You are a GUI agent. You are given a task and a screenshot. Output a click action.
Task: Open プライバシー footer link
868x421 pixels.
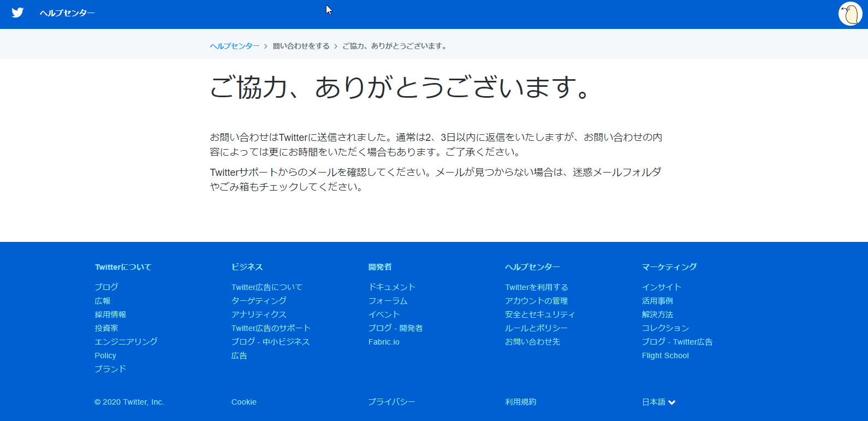pyautogui.click(x=392, y=402)
